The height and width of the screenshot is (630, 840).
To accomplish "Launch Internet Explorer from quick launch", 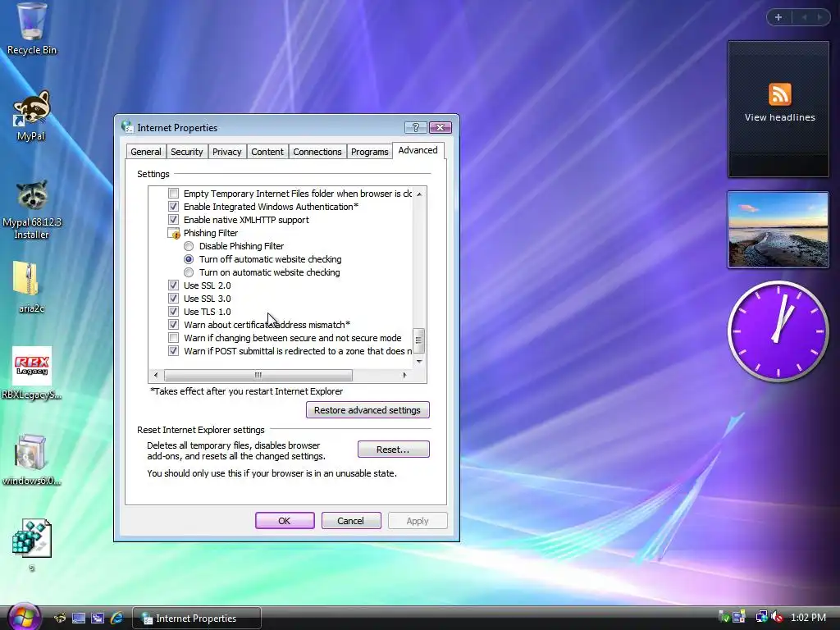I will [x=116, y=619].
